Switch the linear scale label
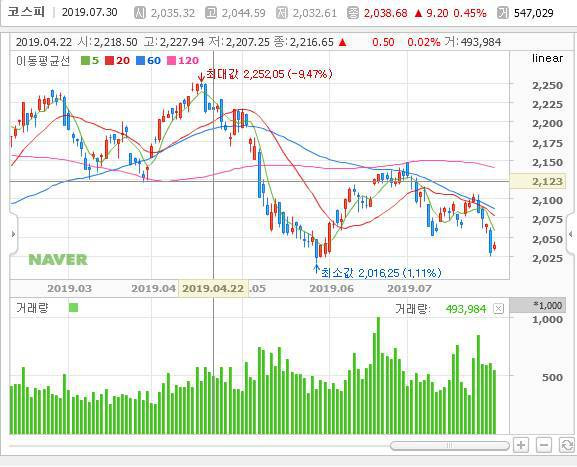The height and width of the screenshot is (467, 577). 547,58
